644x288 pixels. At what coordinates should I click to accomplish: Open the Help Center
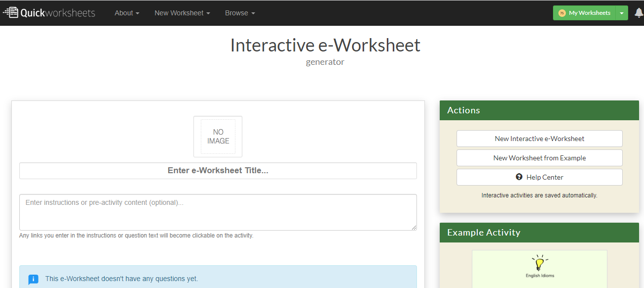click(x=539, y=177)
